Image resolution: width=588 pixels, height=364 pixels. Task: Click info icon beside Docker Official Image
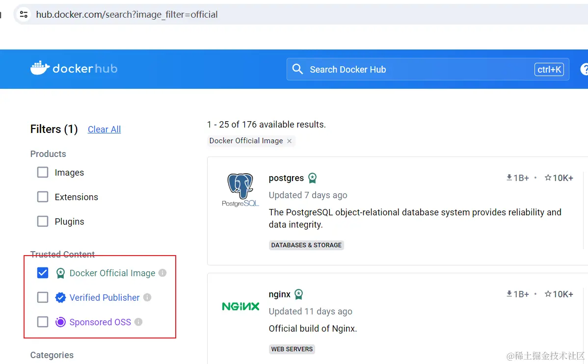162,273
